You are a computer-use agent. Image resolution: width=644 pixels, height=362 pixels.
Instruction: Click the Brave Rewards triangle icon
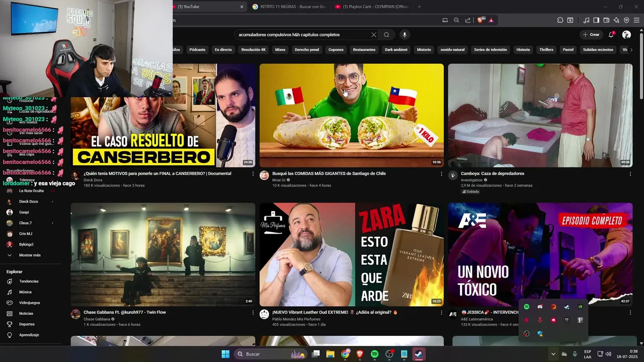point(491,20)
